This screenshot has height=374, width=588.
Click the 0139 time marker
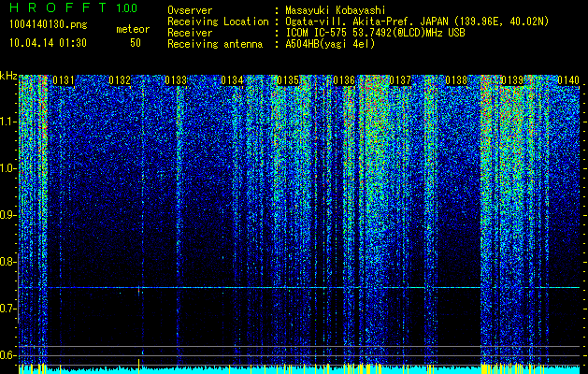pyautogui.click(x=512, y=80)
